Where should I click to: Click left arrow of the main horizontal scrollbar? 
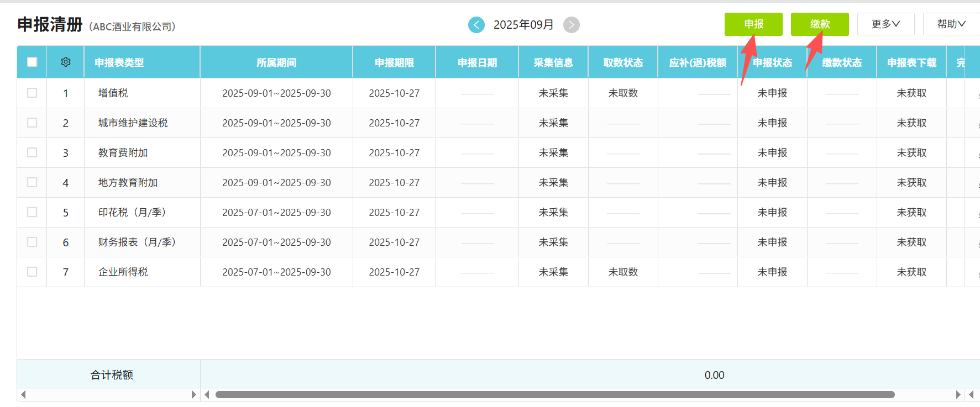pyautogui.click(x=207, y=394)
